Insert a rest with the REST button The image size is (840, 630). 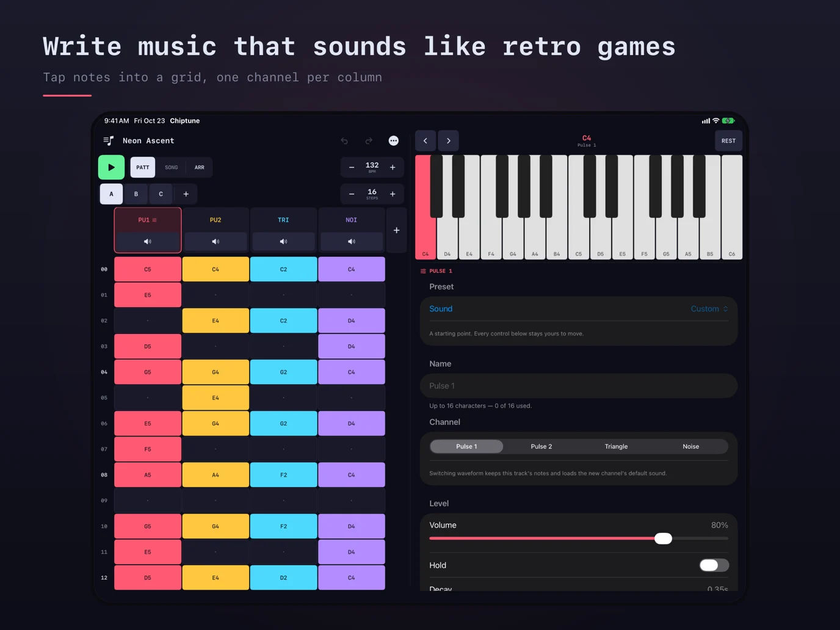728,141
